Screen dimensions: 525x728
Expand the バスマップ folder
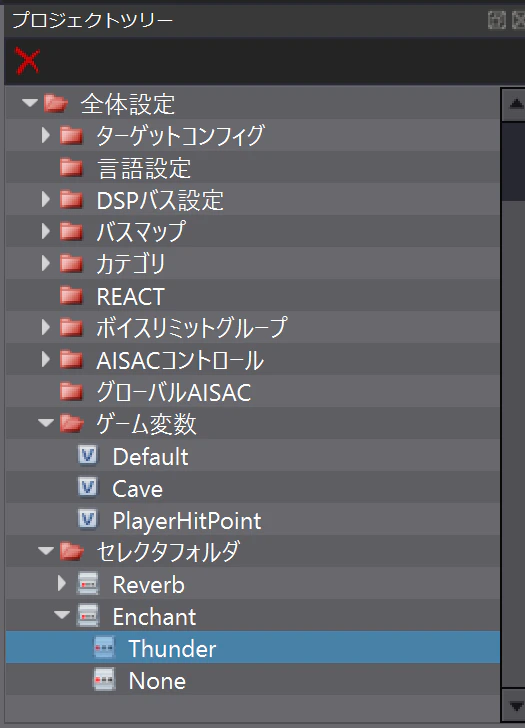45,232
